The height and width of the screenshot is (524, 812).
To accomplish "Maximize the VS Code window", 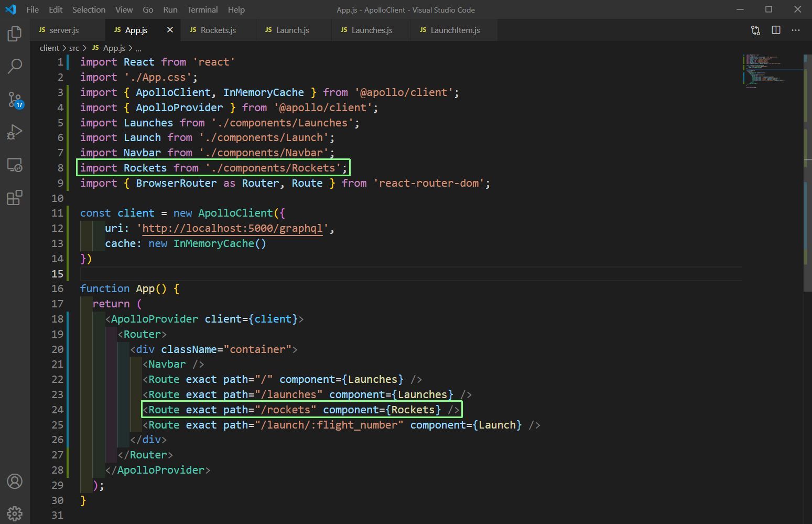I will [x=768, y=9].
